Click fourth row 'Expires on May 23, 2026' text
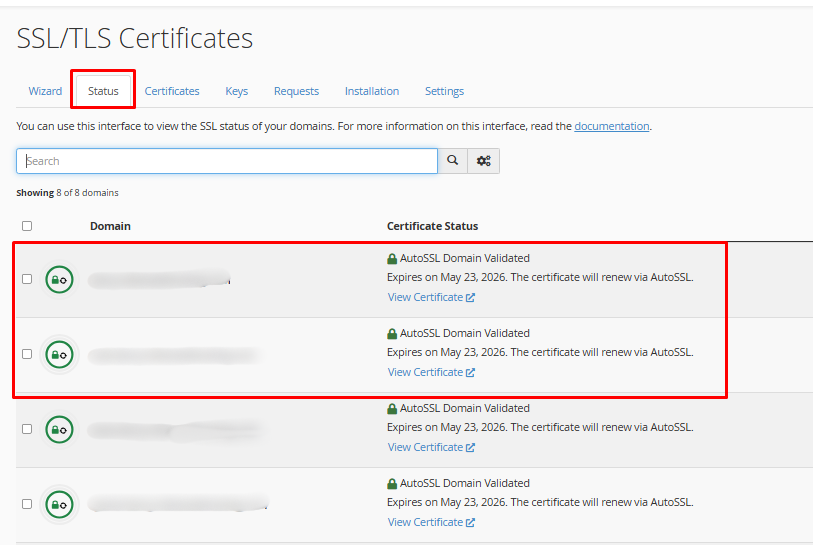This screenshot has height=545, width=813. tap(447, 502)
